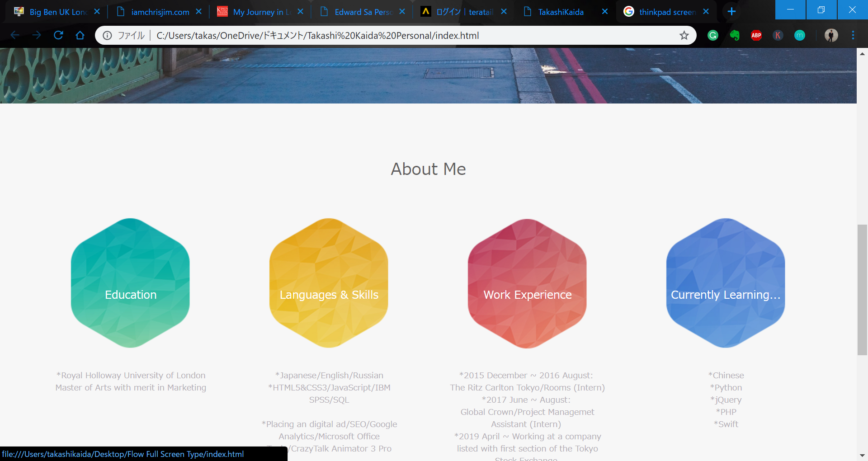Click the site information icon in address bar
The width and height of the screenshot is (868, 461).
(107, 35)
